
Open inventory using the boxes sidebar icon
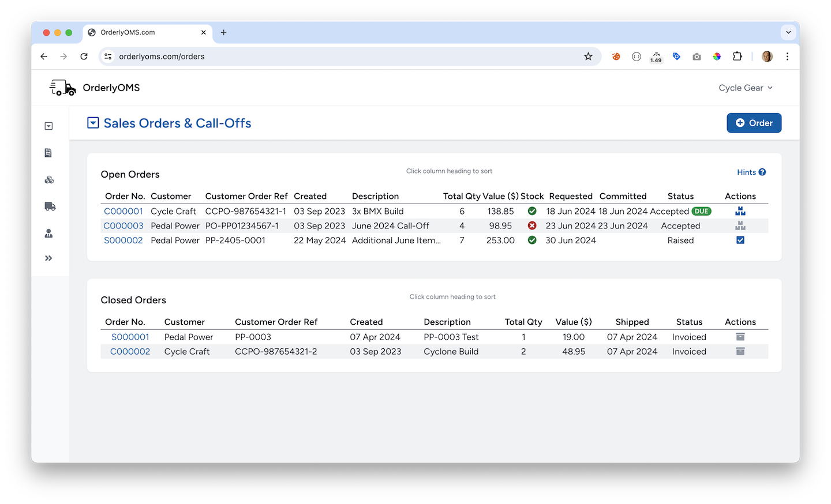click(48, 179)
